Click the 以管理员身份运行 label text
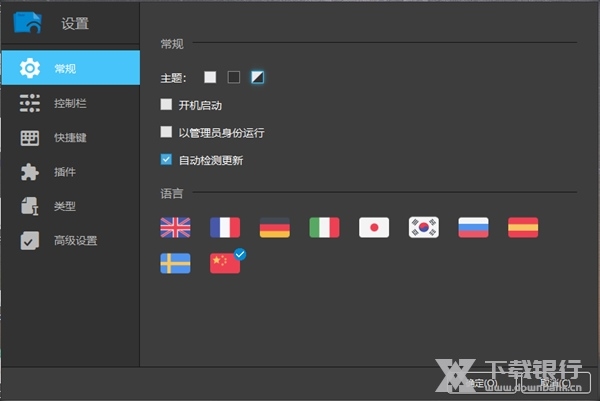Viewport: 600px width, 401px height. click(222, 133)
